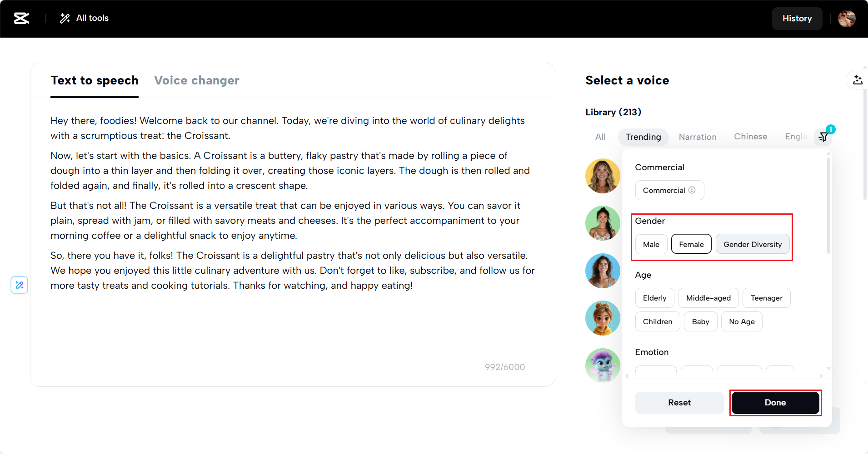Deselect the Female gender filter

[691, 244]
